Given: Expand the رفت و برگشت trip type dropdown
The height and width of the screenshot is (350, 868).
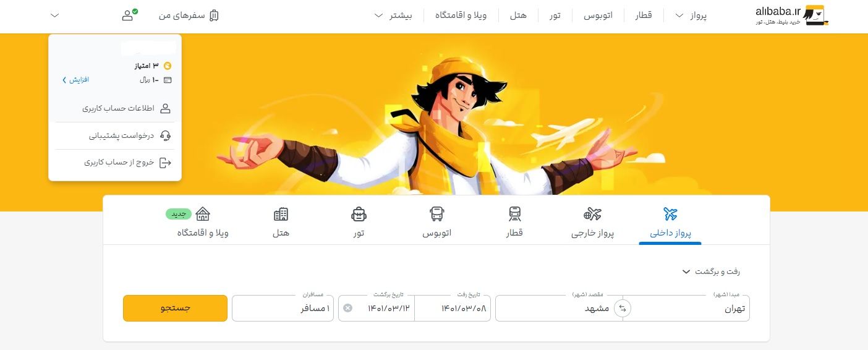Looking at the screenshot, I should [x=710, y=271].
